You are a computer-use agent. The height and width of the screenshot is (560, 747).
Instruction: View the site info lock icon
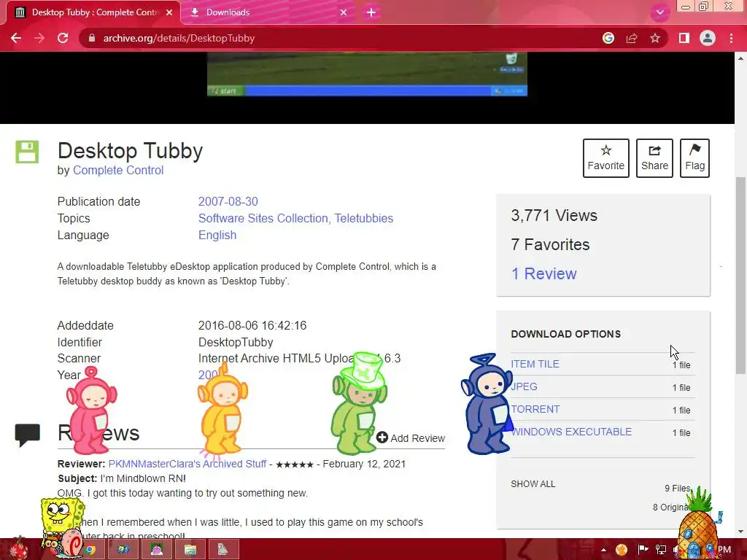[92, 38]
